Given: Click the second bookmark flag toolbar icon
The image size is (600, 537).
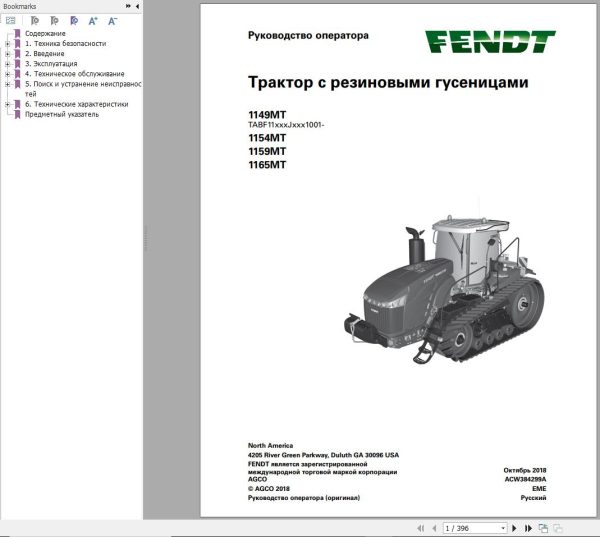Looking at the screenshot, I should pos(55,21).
